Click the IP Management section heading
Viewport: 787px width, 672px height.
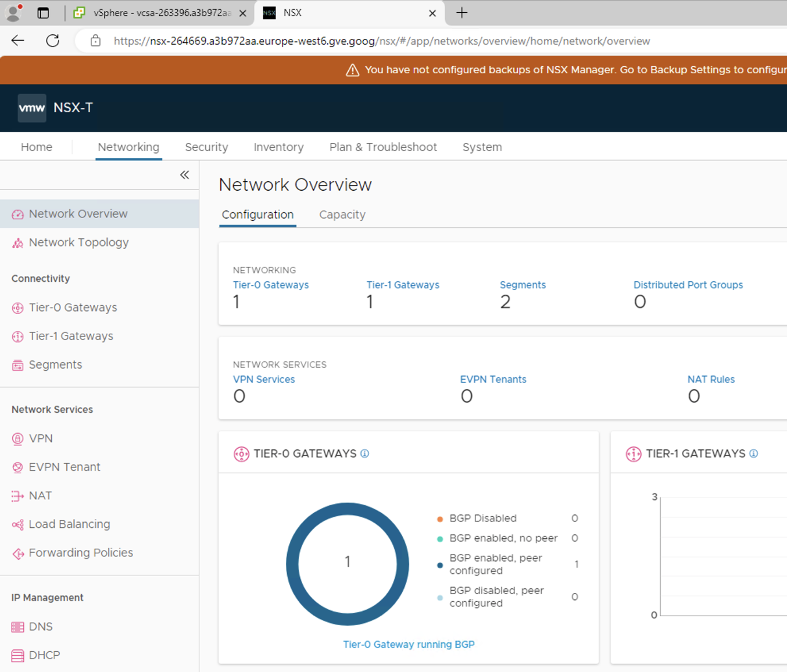pos(48,598)
